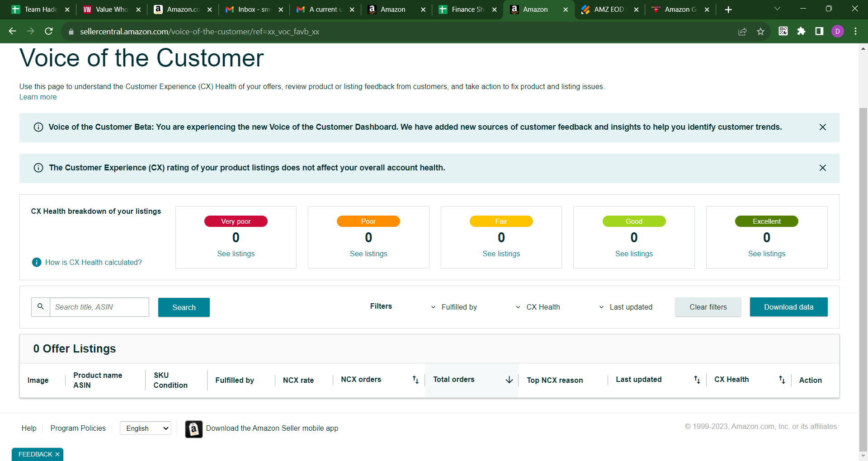The height and width of the screenshot is (461, 868).
Task: Click the info icon beside CX Health calculated
Action: click(x=37, y=263)
